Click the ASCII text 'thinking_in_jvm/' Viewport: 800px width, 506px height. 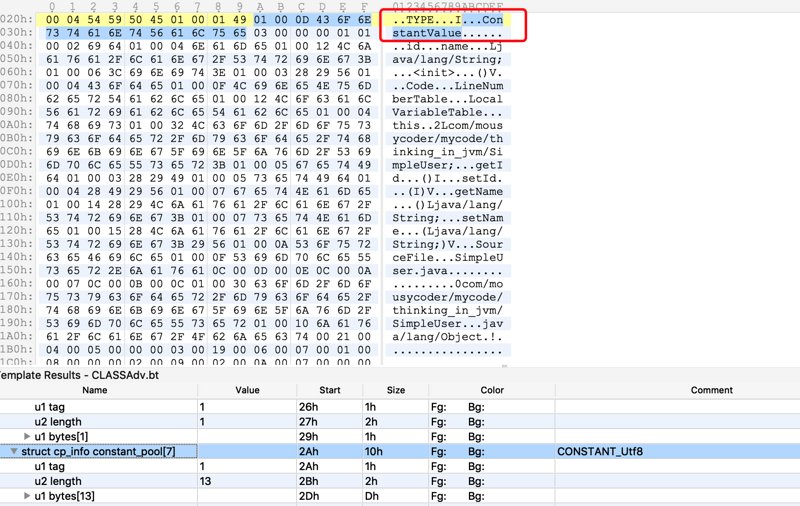[x=447, y=310]
